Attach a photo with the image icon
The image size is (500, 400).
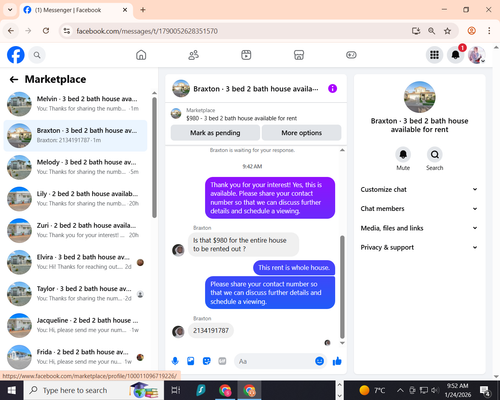[x=191, y=361]
